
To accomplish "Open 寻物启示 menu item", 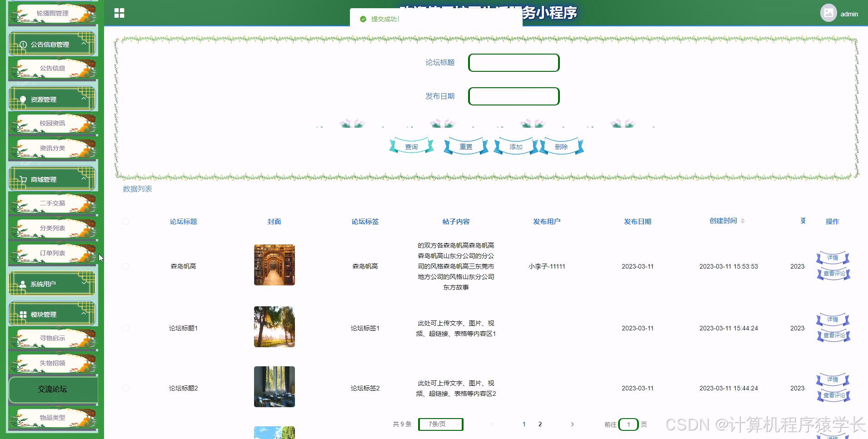I will (52, 338).
